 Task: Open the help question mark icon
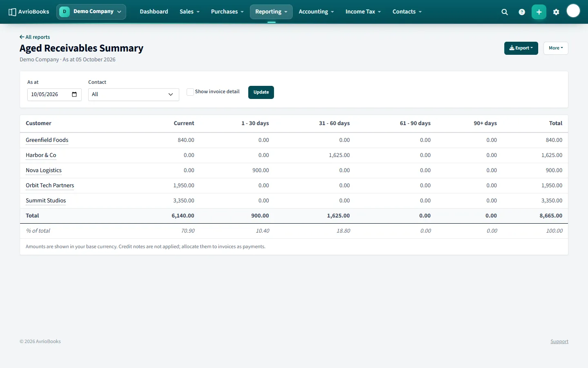(x=522, y=12)
